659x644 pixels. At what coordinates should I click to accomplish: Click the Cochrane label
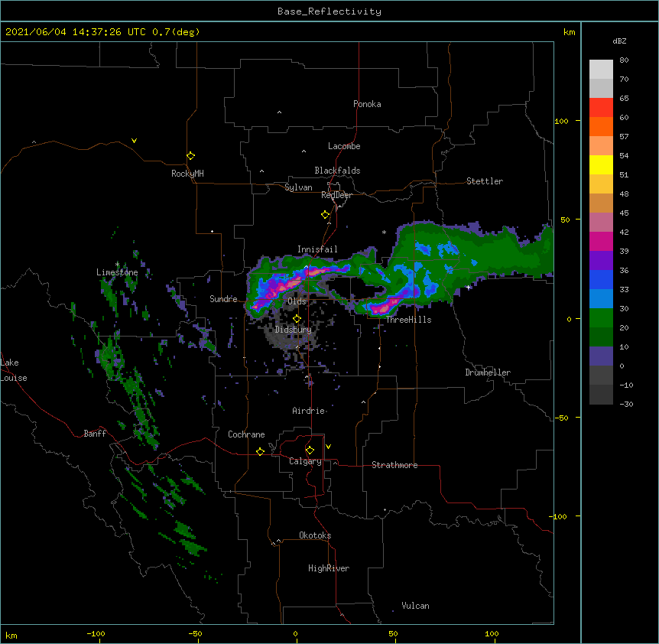[x=246, y=434]
